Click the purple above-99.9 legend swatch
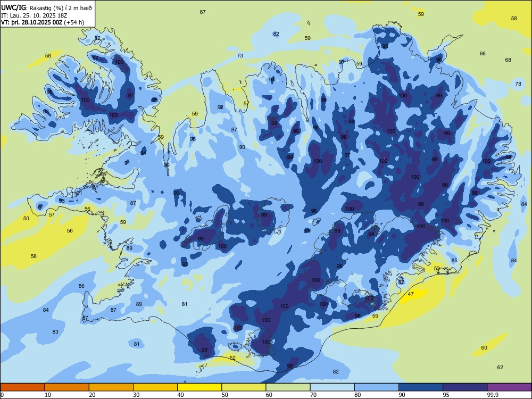This screenshot has width=532, height=399. (509, 387)
